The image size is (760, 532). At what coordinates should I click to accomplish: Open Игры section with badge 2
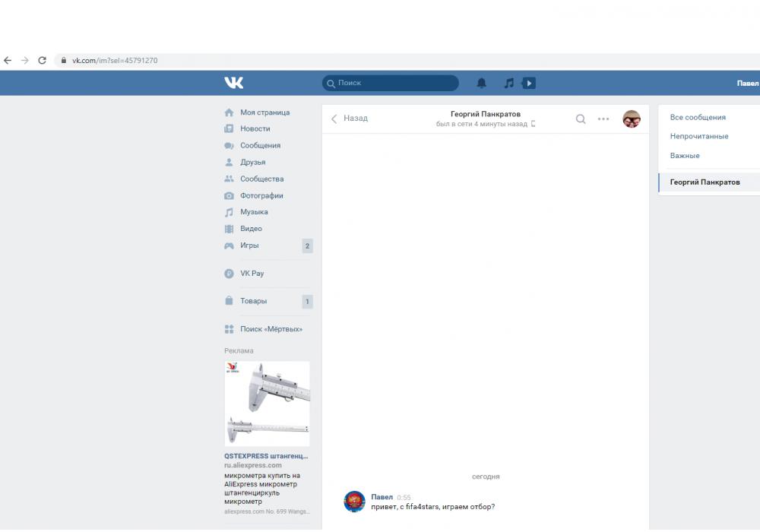point(249,245)
